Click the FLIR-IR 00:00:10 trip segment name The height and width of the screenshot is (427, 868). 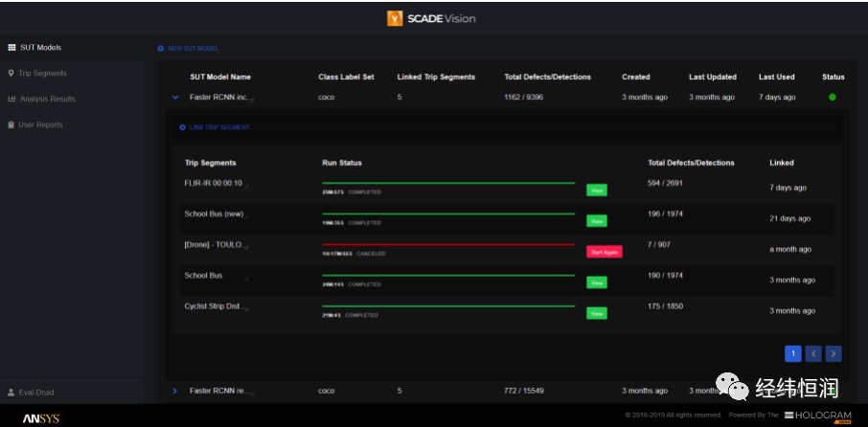click(213, 183)
